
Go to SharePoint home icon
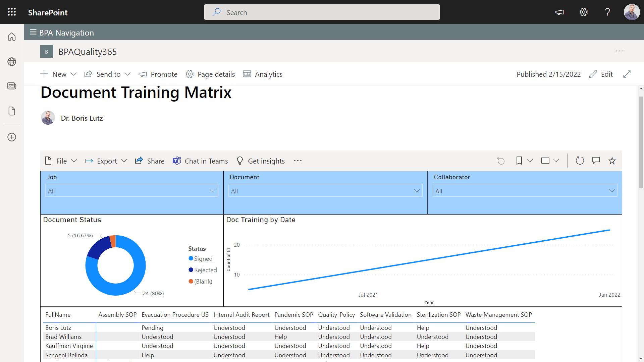click(12, 37)
